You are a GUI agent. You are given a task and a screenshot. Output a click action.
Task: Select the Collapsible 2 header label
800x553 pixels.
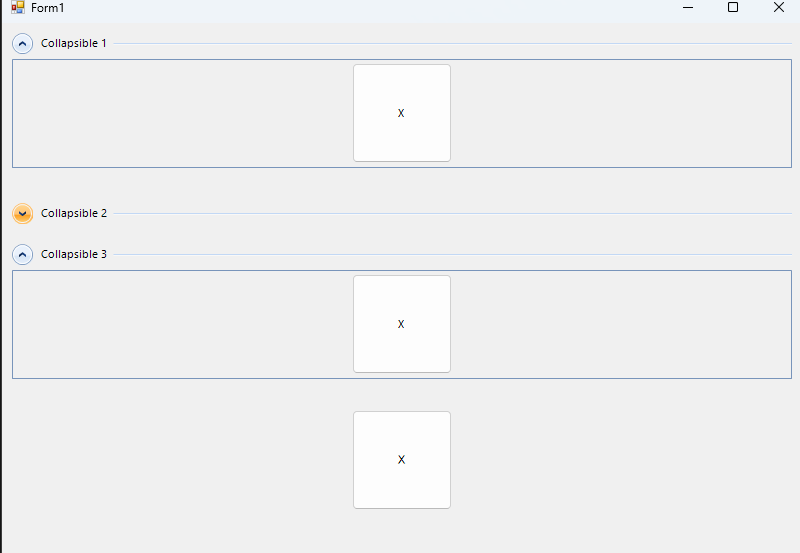(73, 214)
